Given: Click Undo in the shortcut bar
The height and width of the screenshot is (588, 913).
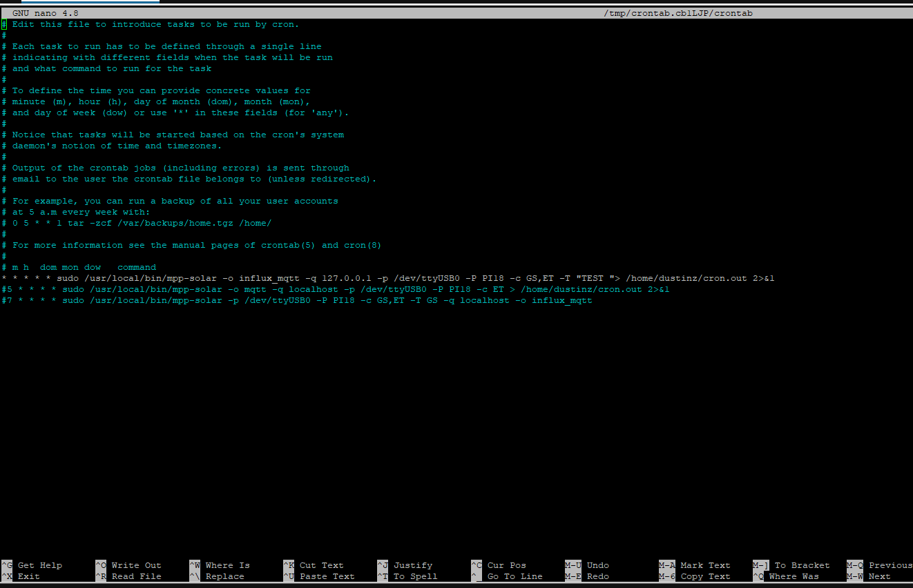Looking at the screenshot, I should coord(597,565).
